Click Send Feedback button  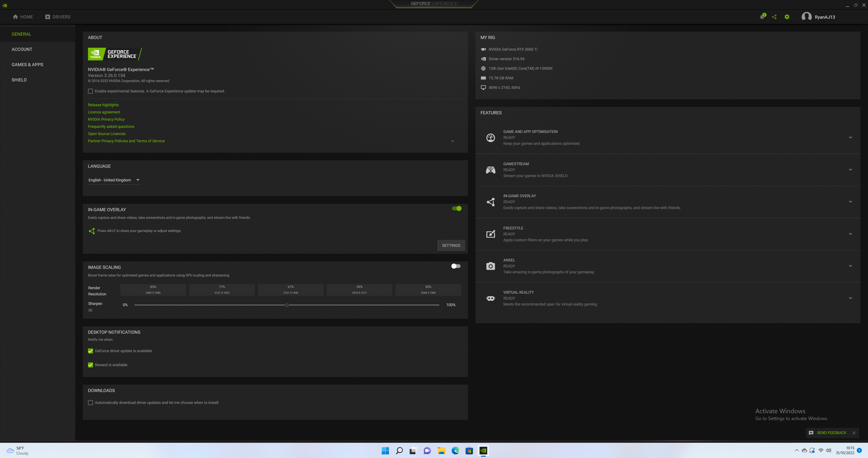[831, 433]
